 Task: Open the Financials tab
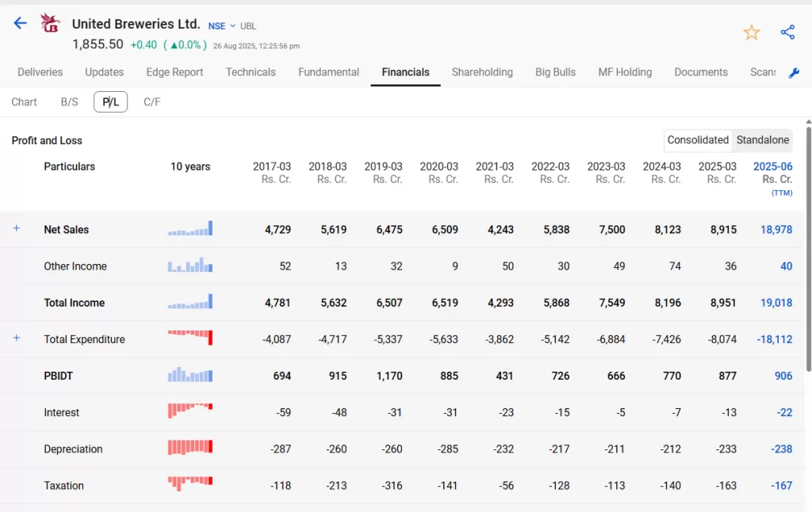tap(405, 72)
